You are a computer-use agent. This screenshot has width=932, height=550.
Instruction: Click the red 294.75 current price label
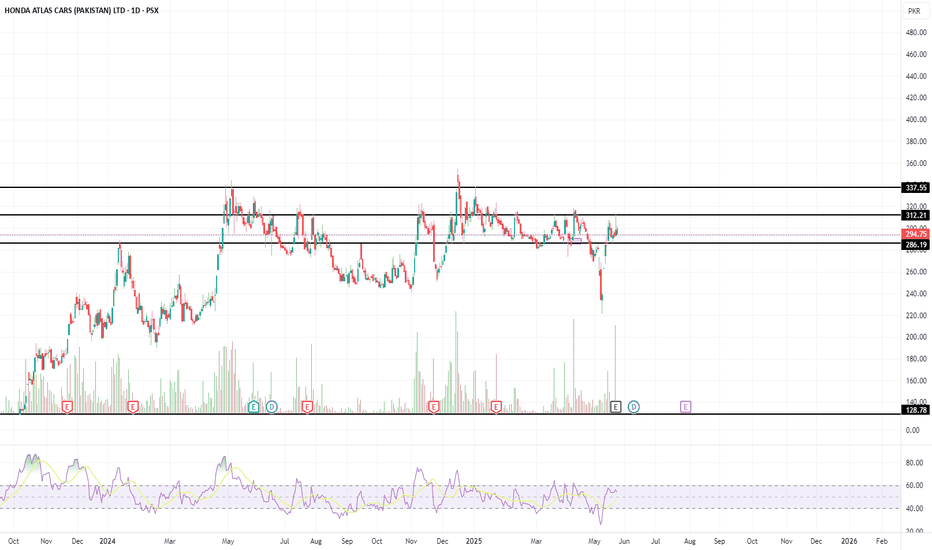[916, 234]
